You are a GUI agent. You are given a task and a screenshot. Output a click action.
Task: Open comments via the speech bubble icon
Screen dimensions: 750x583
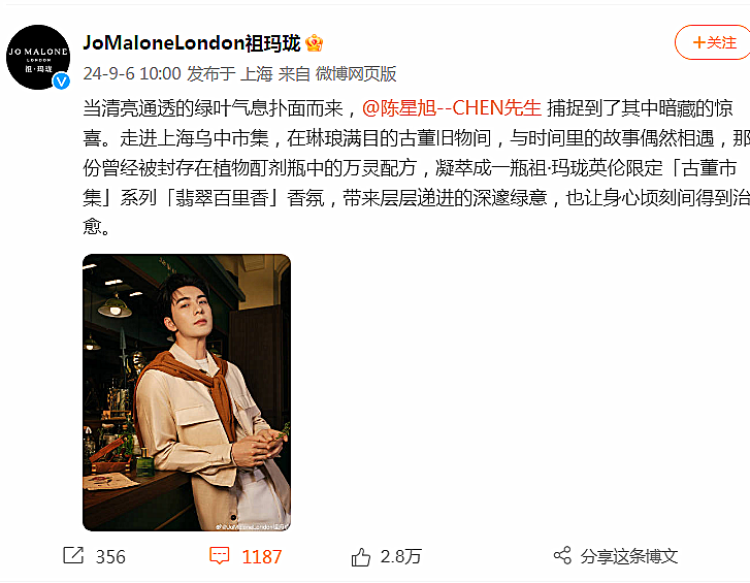tap(220, 556)
